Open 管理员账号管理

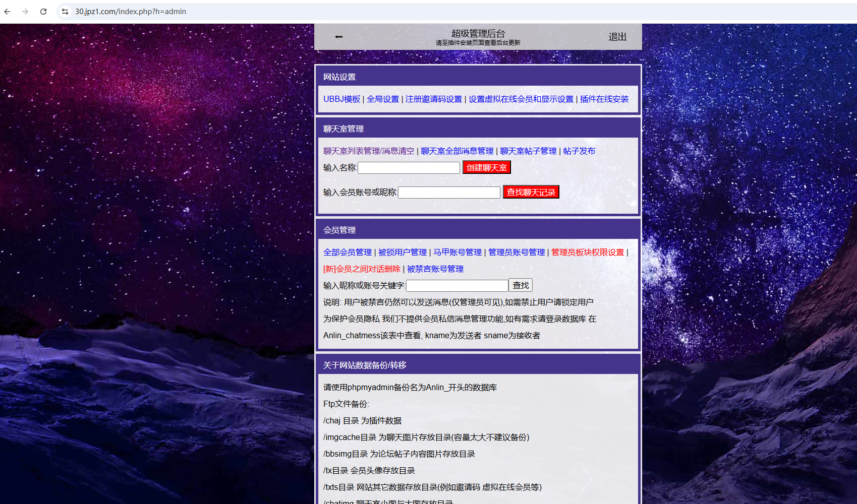[x=516, y=253]
